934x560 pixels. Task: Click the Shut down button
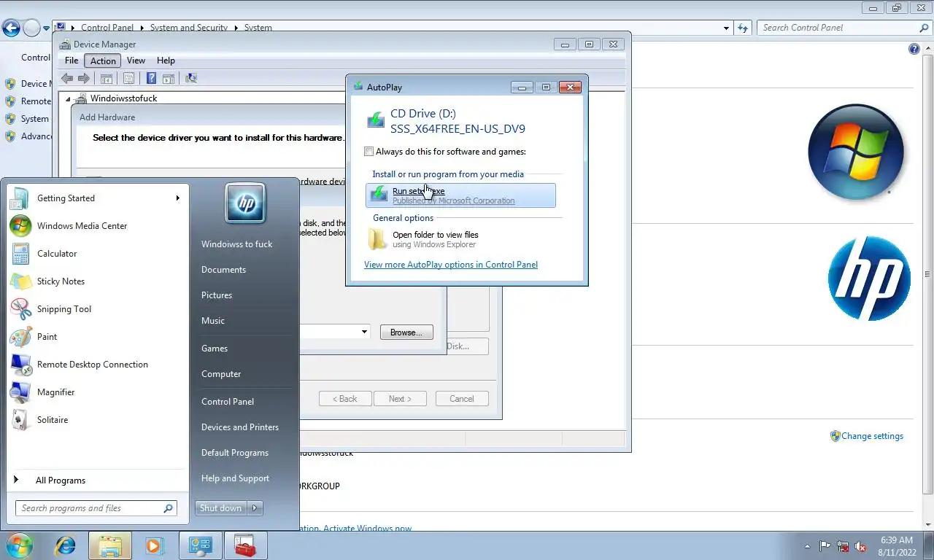point(221,508)
